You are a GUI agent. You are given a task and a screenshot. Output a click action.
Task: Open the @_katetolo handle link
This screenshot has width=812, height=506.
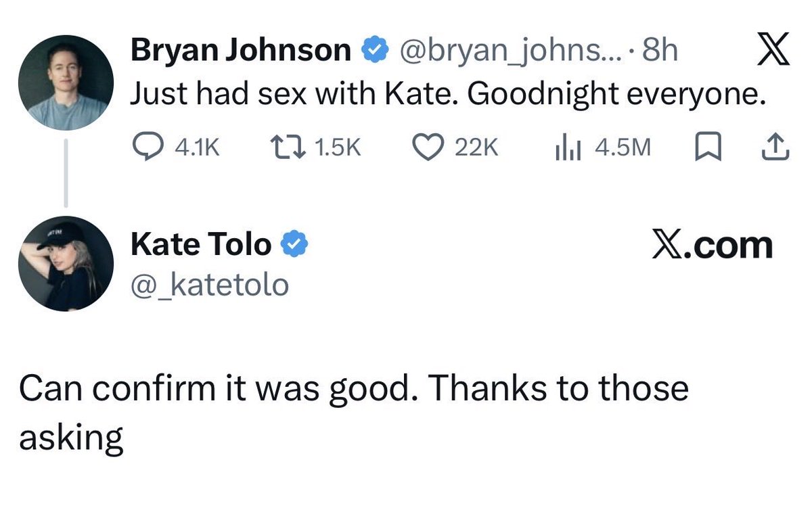point(209,285)
